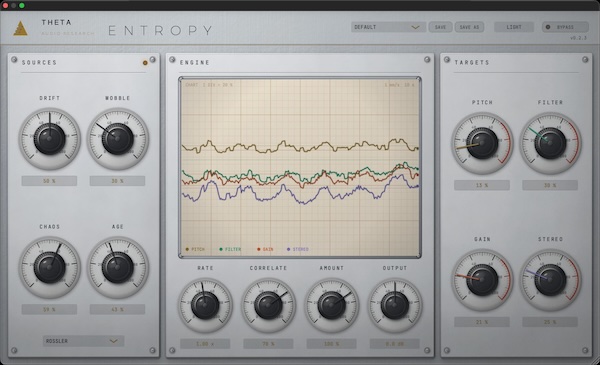Click the Targets FILTER knob
The image size is (600, 365).
pyautogui.click(x=550, y=143)
